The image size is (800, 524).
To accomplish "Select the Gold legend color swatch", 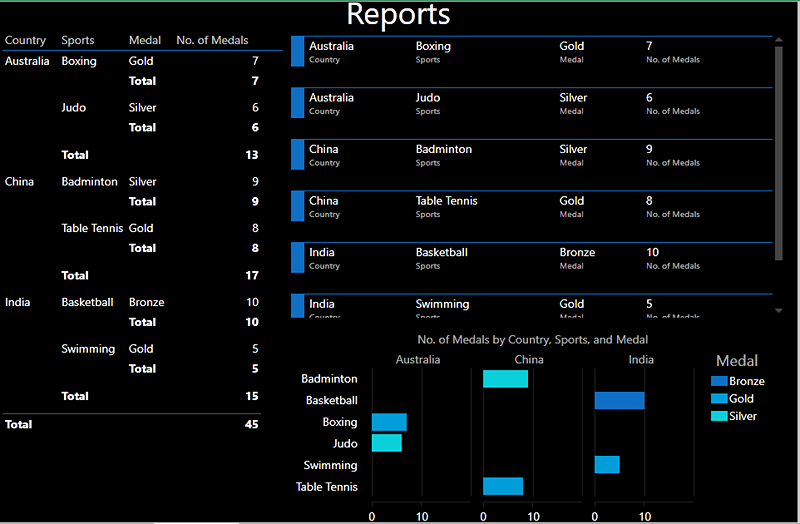I will [x=719, y=398].
